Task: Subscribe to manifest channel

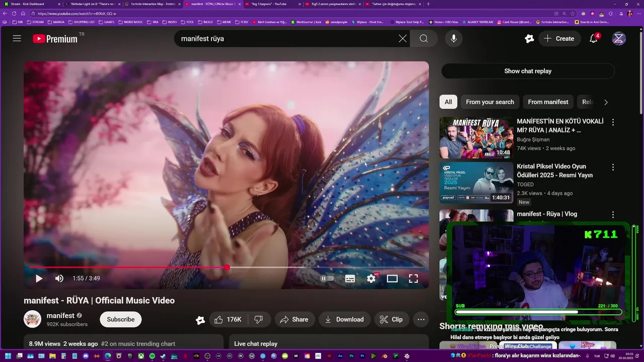Action: (x=121, y=319)
